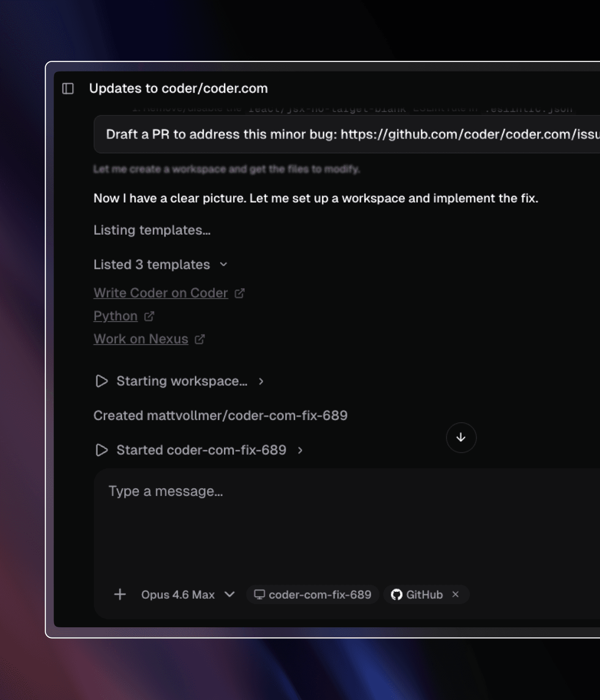Image resolution: width=600 pixels, height=700 pixels.
Task: Open external link icon next to Work on Nexus
Action: point(200,339)
